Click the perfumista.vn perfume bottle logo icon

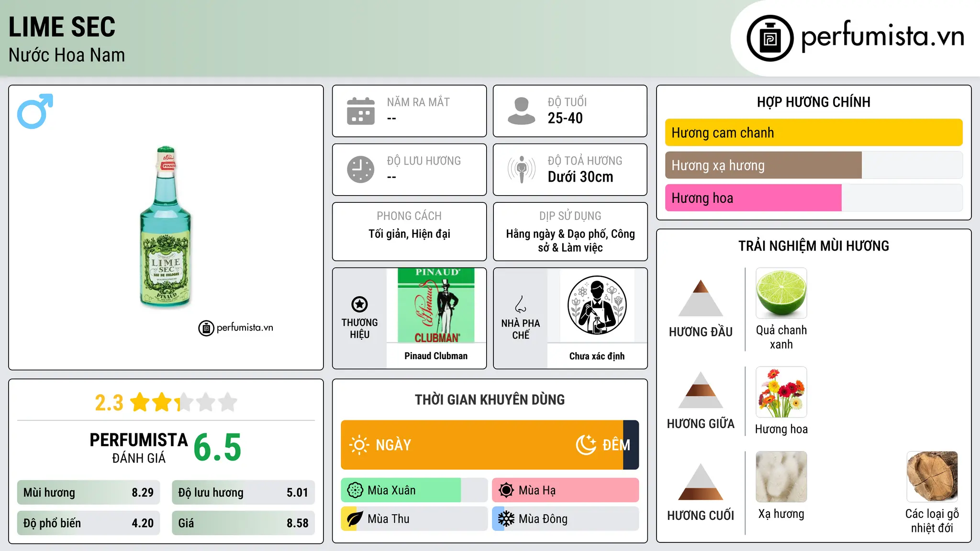(770, 38)
